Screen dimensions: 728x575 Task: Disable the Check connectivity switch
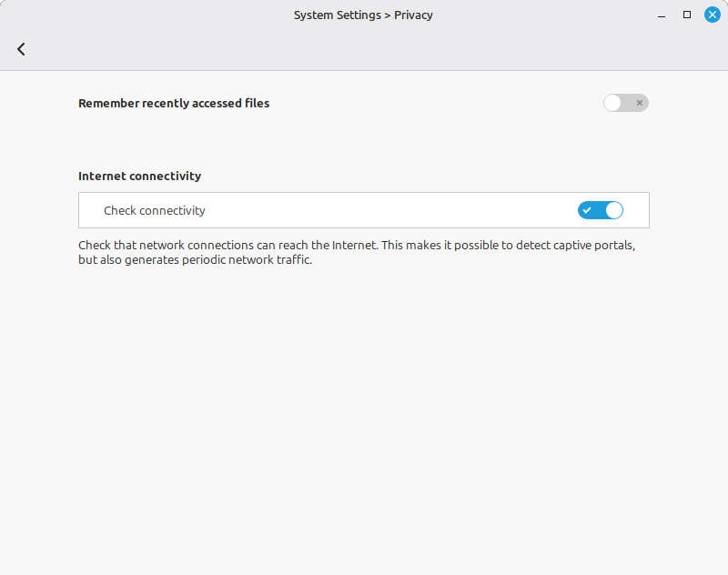[x=601, y=210]
